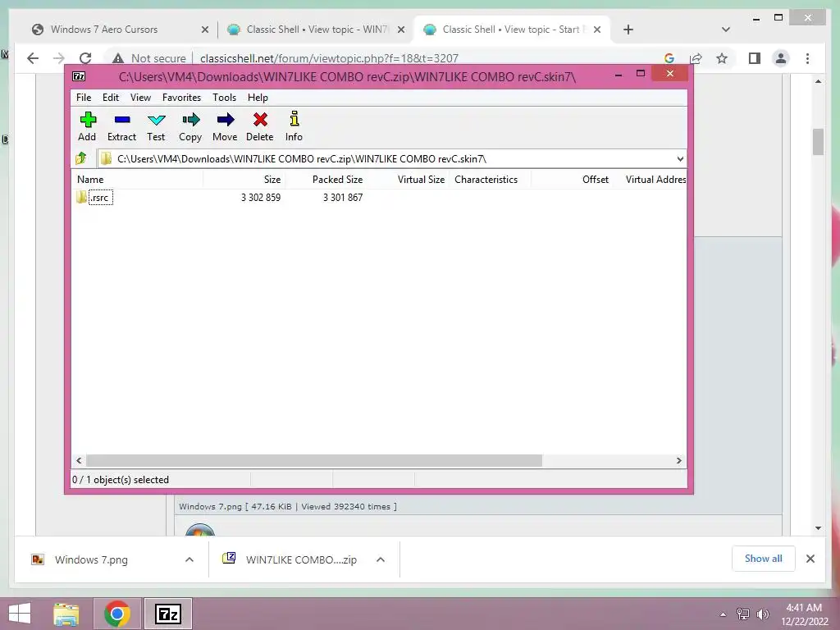Sort by Packed Size column header
Viewport: 840px width, 630px height.
click(x=326, y=180)
